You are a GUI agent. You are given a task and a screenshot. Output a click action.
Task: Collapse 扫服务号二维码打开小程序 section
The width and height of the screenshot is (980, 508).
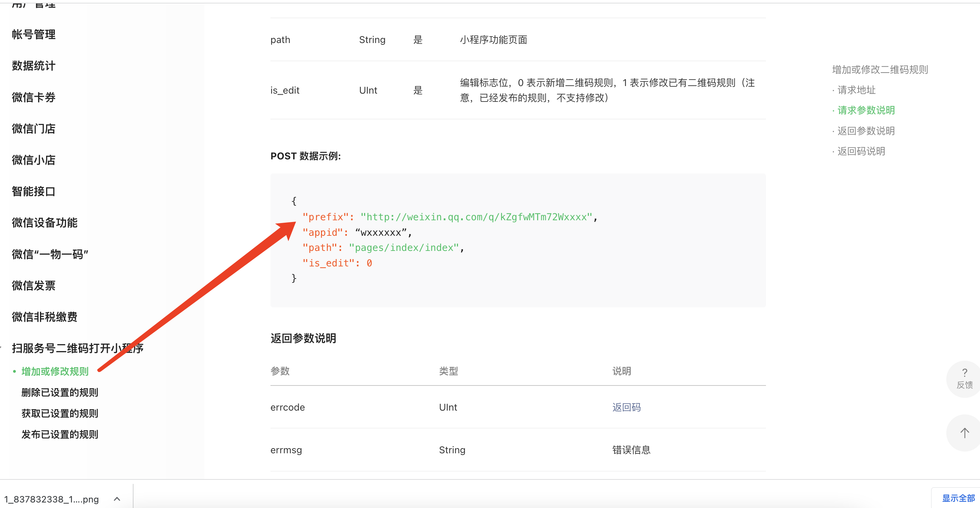pyautogui.click(x=77, y=348)
